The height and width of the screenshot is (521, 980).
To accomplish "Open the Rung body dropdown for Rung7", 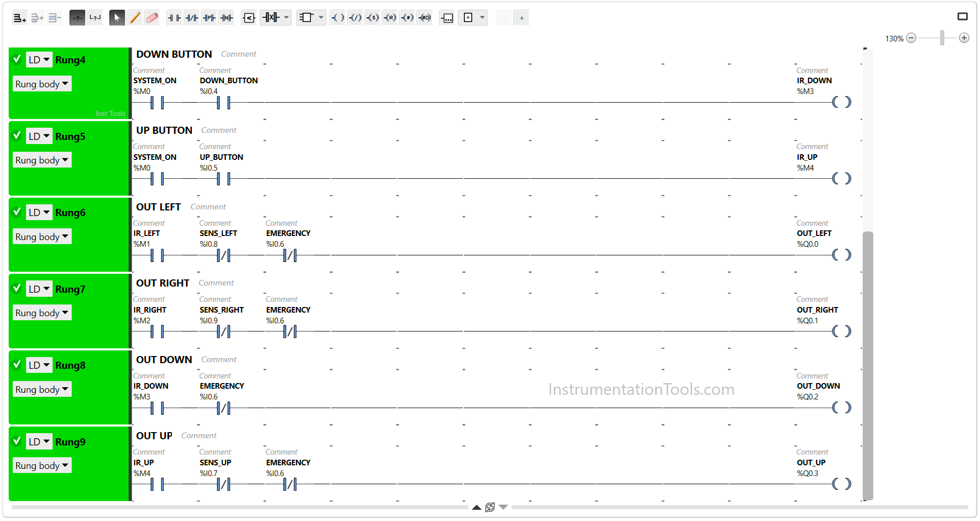I will (42, 313).
